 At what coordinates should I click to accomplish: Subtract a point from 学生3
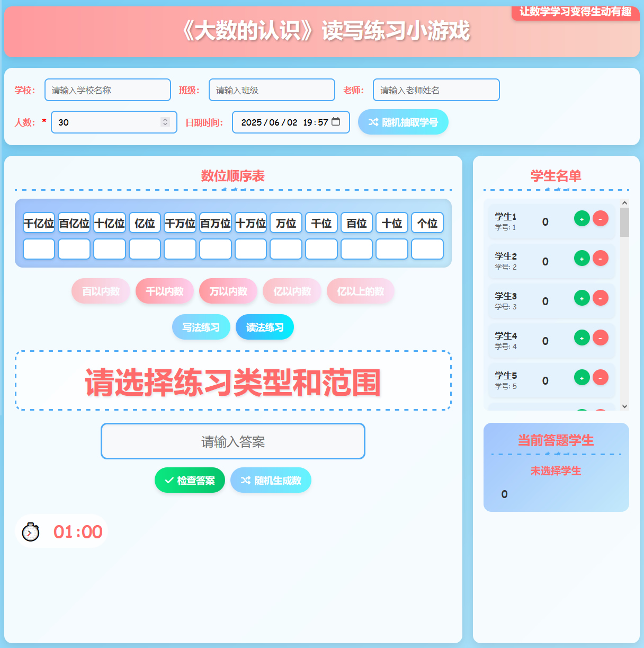pos(600,298)
